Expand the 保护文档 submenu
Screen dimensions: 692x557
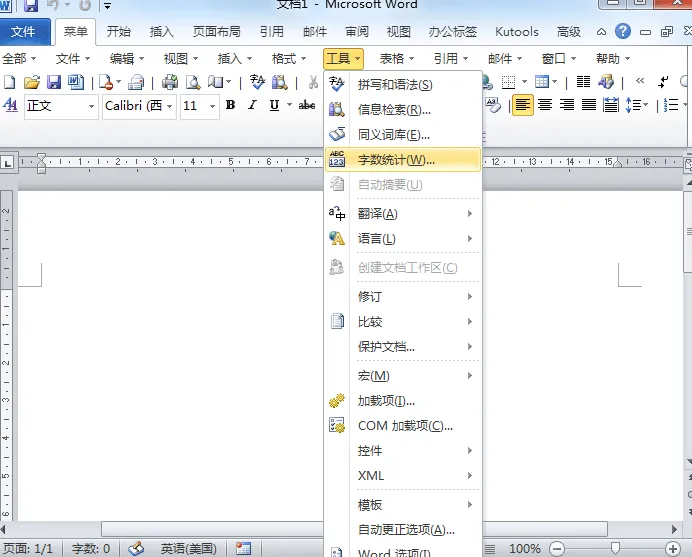(x=403, y=347)
